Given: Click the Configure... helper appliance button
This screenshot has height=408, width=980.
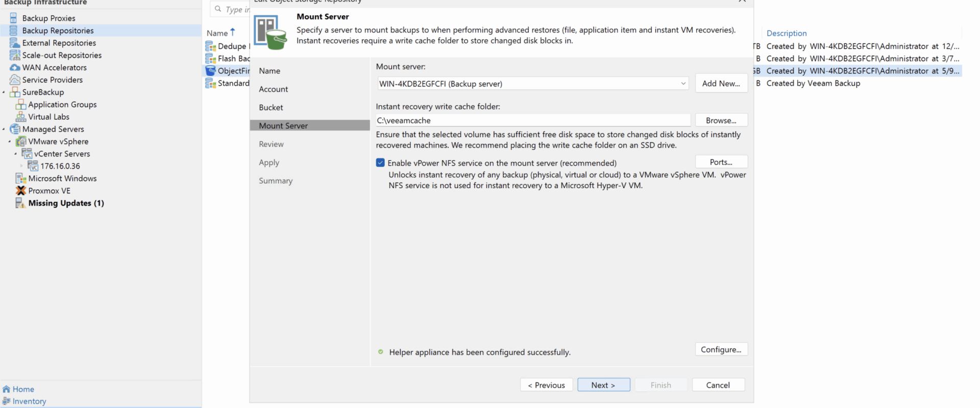Looking at the screenshot, I should [721, 349].
